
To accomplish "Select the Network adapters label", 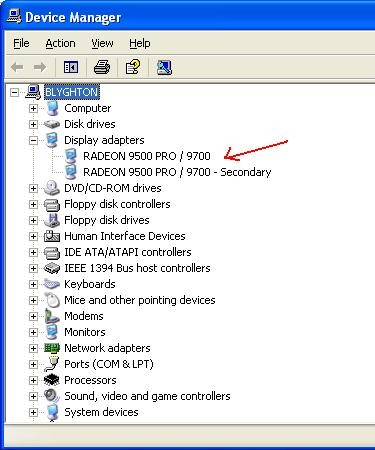I will (x=107, y=348).
